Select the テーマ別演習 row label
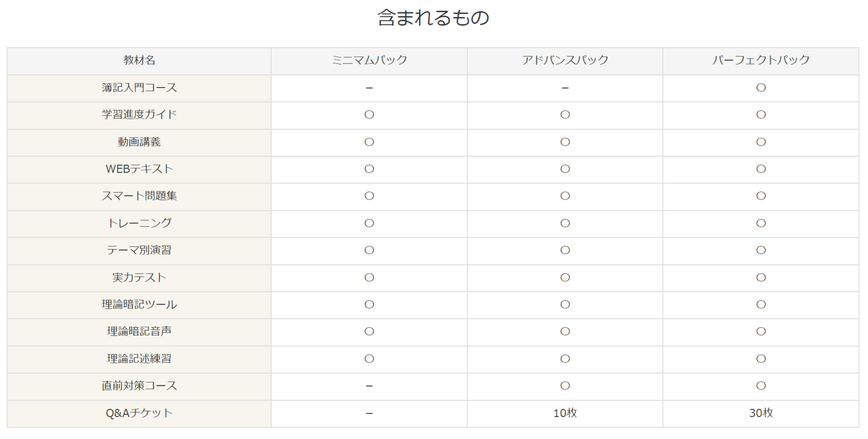The height and width of the screenshot is (439, 868). click(139, 250)
